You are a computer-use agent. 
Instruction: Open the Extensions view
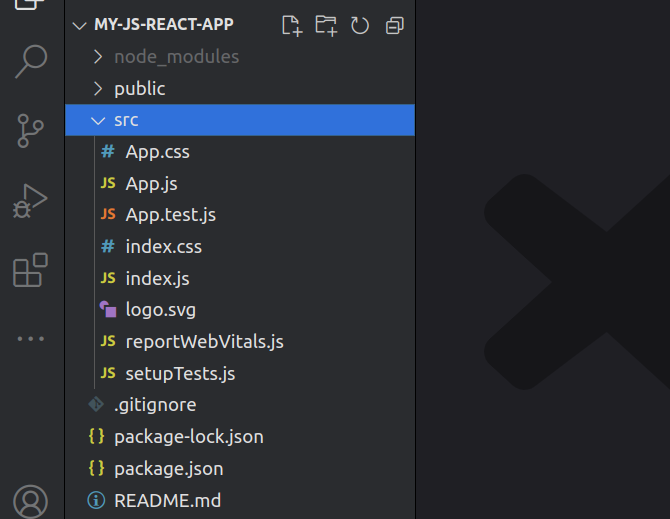click(30, 270)
